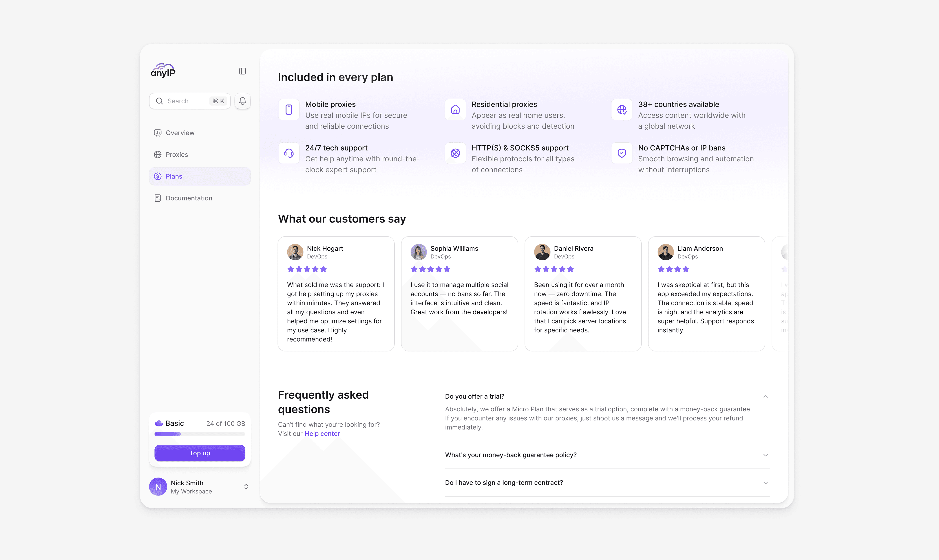Click the Residential proxies home icon

(x=455, y=109)
